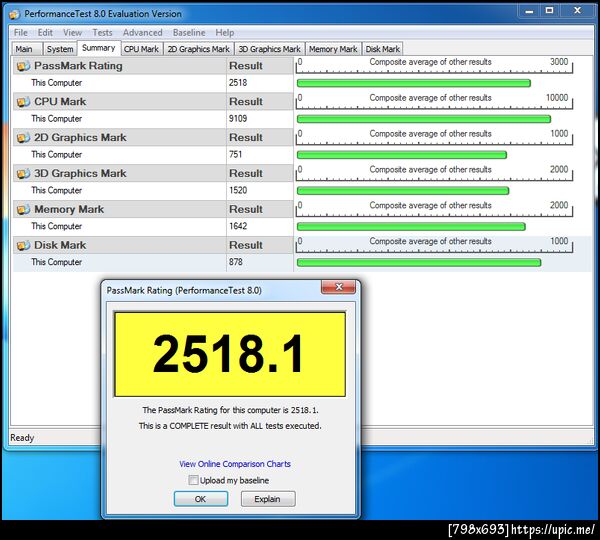Click the CPU Mark row icon
Viewport: 600px width, 540px height.
(x=23, y=102)
